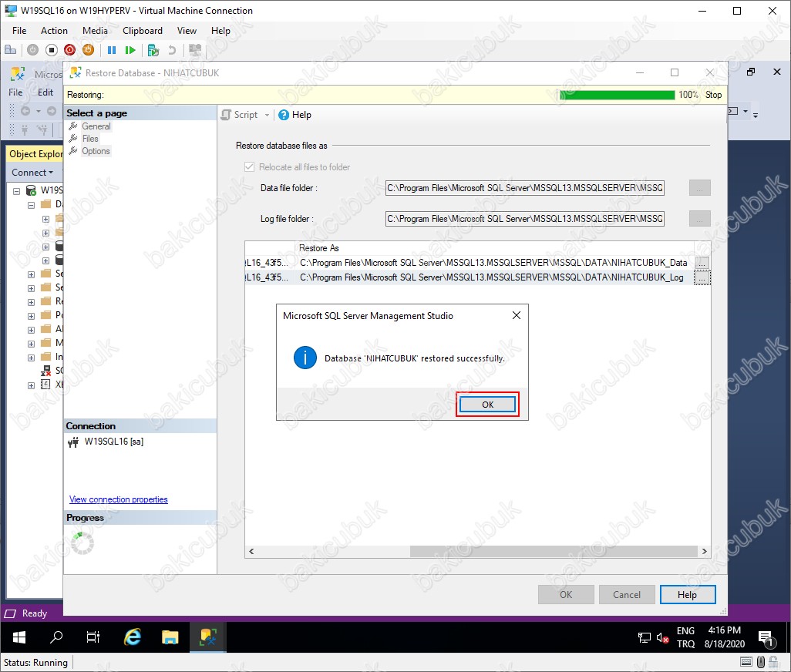Expand the Re node in Object Explorer
791x672 pixels.
tap(32, 302)
